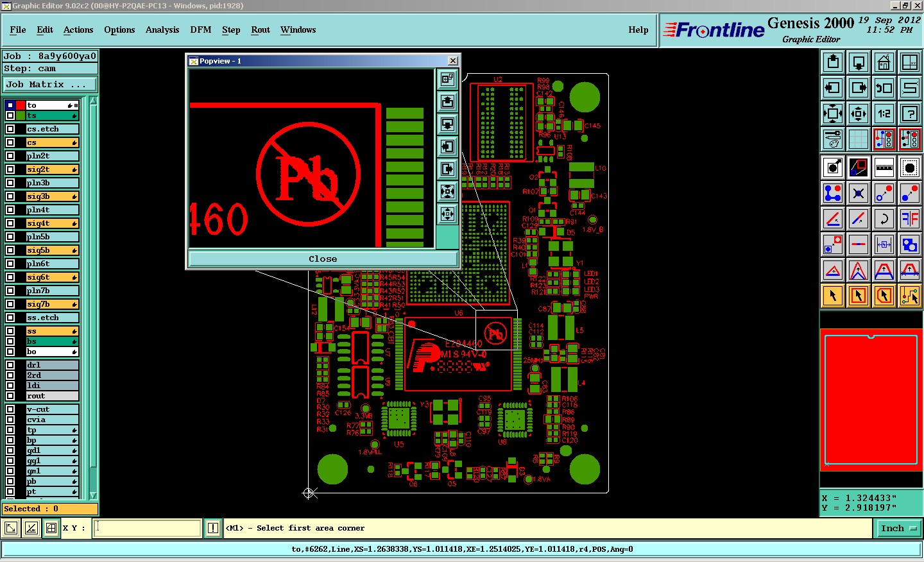Viewport: 924px width, 562px height.
Task: Select the mirror feature F icon
Action: (910, 219)
